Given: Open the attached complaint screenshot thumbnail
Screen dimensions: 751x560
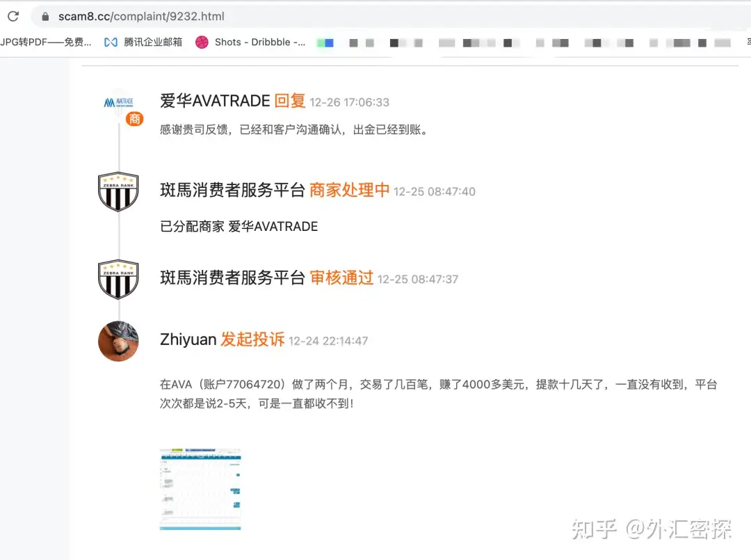Looking at the screenshot, I should tap(200, 489).
